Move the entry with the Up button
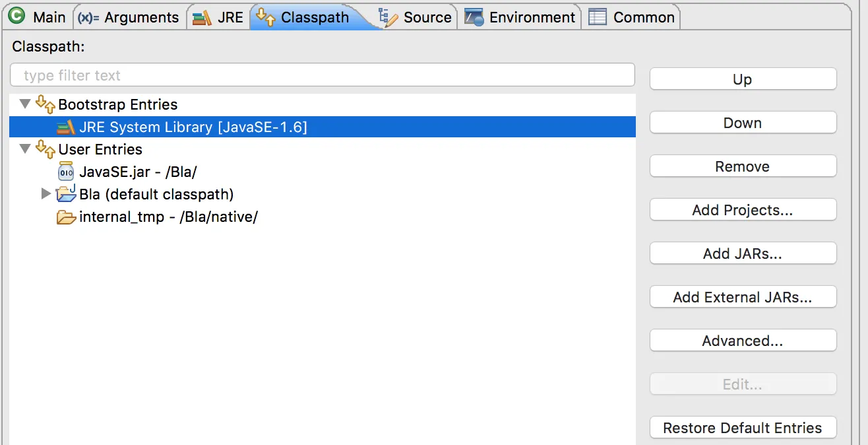 click(x=743, y=79)
